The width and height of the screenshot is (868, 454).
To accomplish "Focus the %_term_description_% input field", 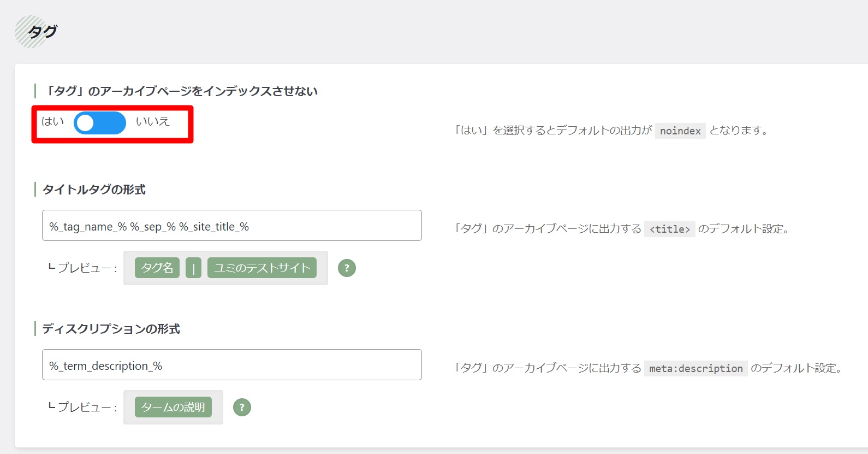I will [x=231, y=365].
